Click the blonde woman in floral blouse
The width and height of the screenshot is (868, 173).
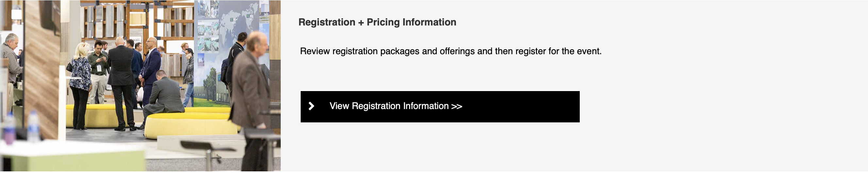pos(80,86)
